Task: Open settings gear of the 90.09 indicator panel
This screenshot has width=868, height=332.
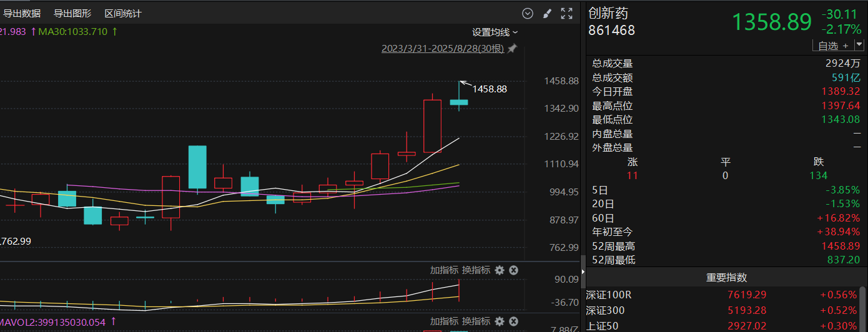Action: tap(500, 270)
